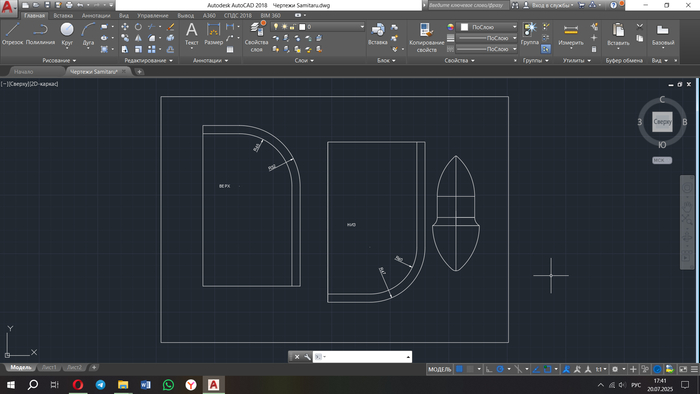Open the Вставка ribbon tab

click(63, 16)
